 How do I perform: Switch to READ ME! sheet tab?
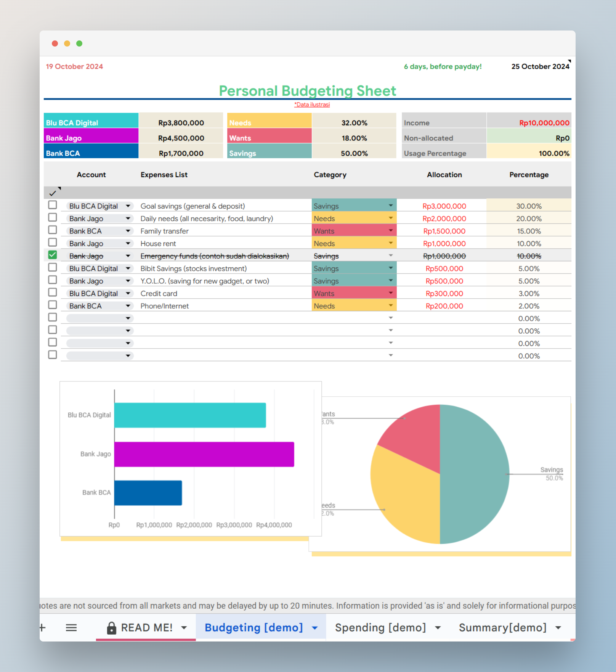[147, 627]
